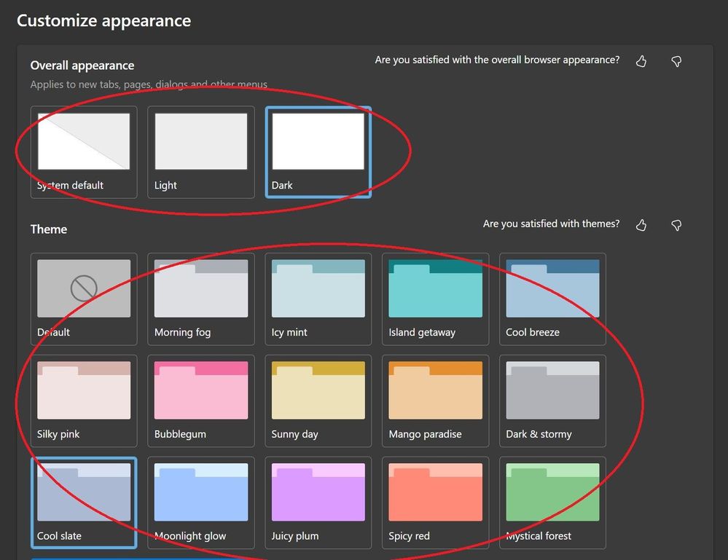Select System default appearance option
Image resolution: width=728 pixels, height=560 pixels.
tap(84, 152)
